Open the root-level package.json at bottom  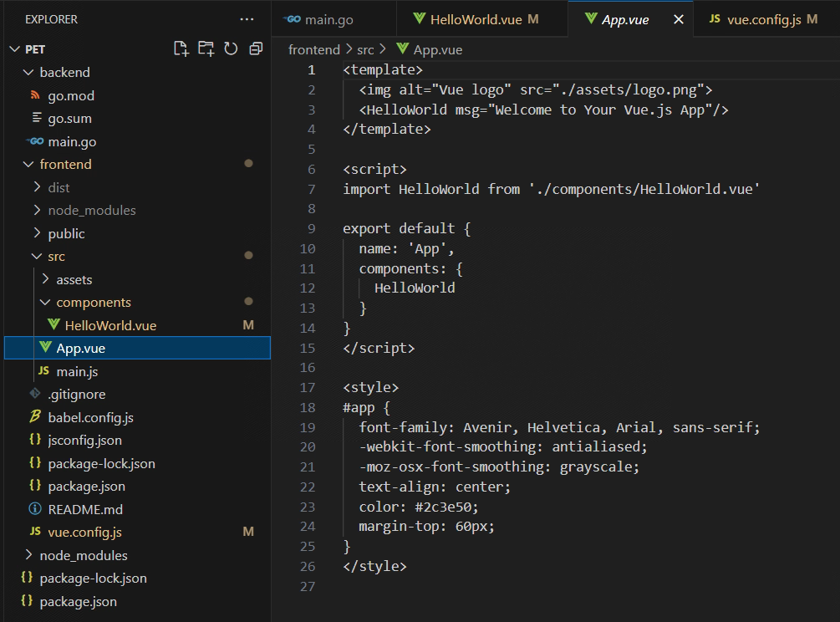pos(137,601)
